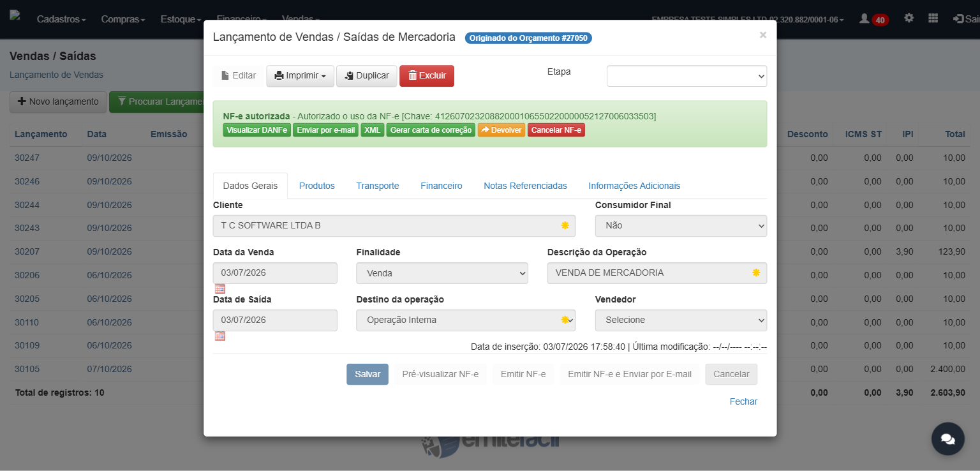Image resolution: width=980 pixels, height=471 pixels.
Task: Open the Destino da operação dropdown
Action: (466, 320)
